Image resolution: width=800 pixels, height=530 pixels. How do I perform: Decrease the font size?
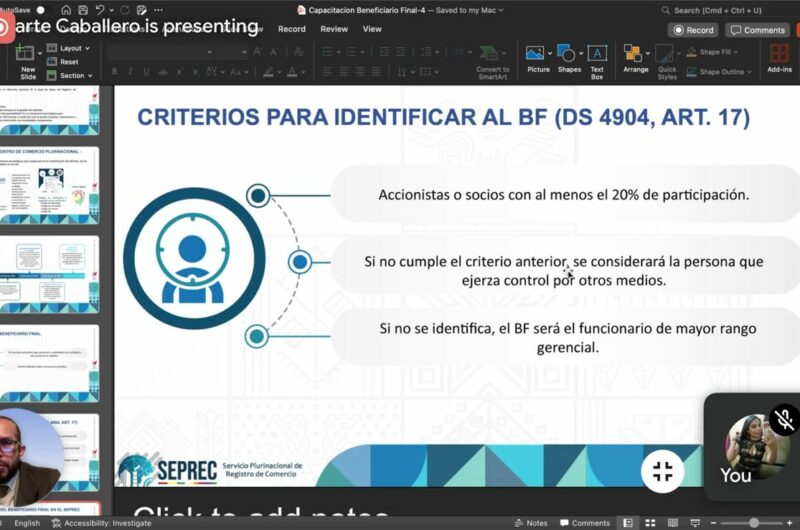tap(274, 52)
